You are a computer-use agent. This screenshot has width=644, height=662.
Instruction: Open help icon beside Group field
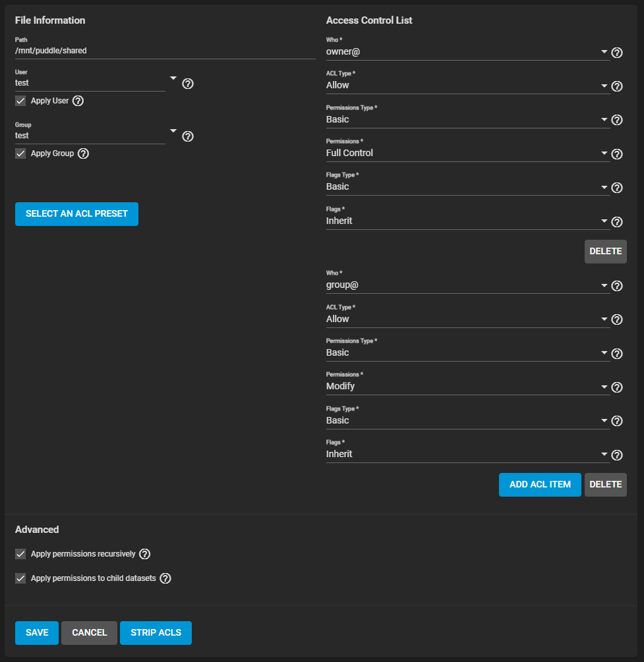(x=188, y=136)
